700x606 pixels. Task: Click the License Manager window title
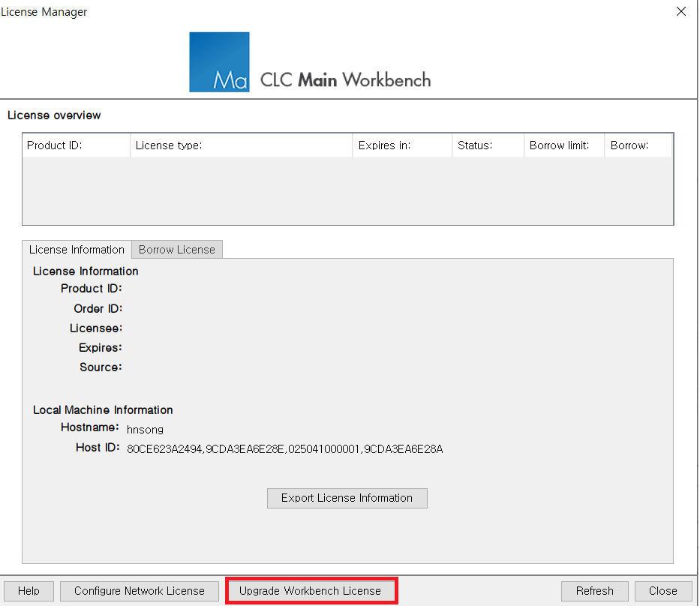[x=44, y=11]
